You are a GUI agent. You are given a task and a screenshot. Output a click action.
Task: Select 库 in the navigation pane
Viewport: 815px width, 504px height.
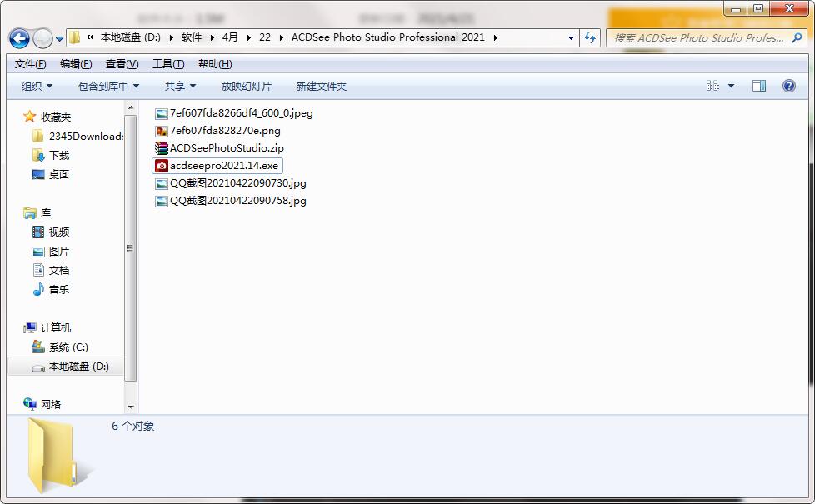coord(37,213)
